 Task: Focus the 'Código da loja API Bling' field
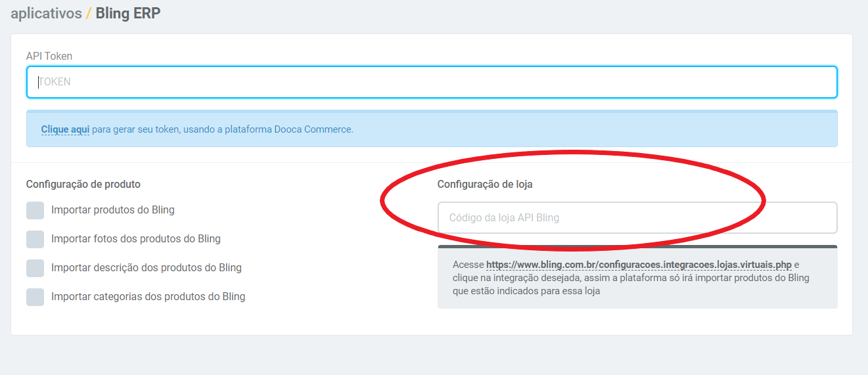tap(637, 217)
